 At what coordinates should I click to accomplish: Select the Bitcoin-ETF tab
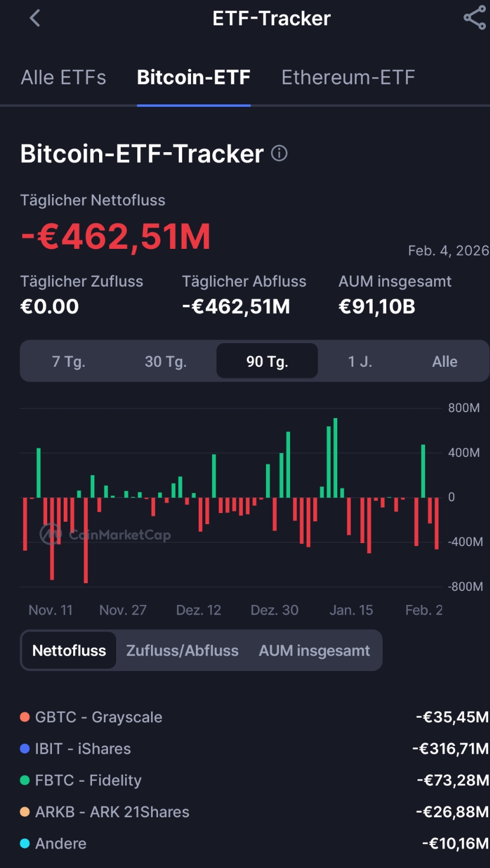point(193,77)
